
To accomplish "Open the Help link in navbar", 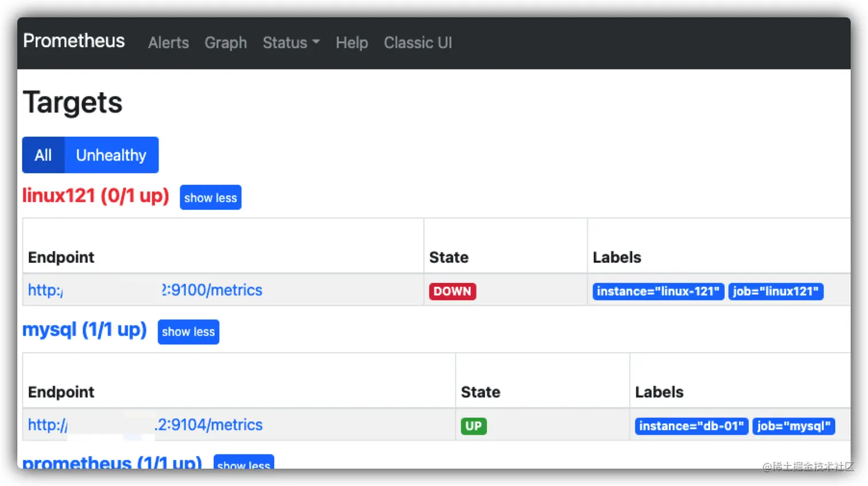I will 352,42.
